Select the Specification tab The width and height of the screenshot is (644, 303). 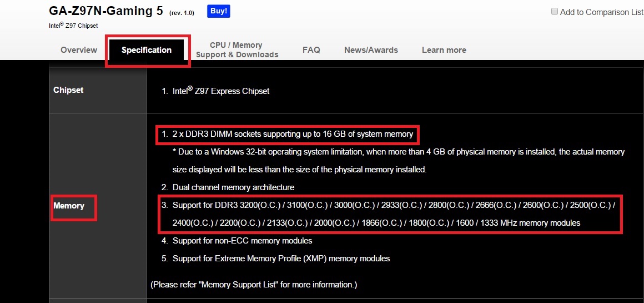147,50
